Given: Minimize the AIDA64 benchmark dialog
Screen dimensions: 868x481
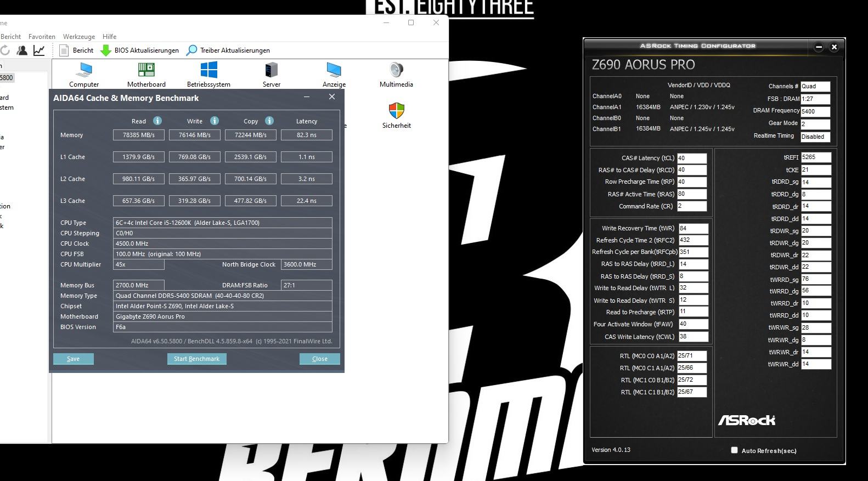Looking at the screenshot, I should tap(307, 97).
